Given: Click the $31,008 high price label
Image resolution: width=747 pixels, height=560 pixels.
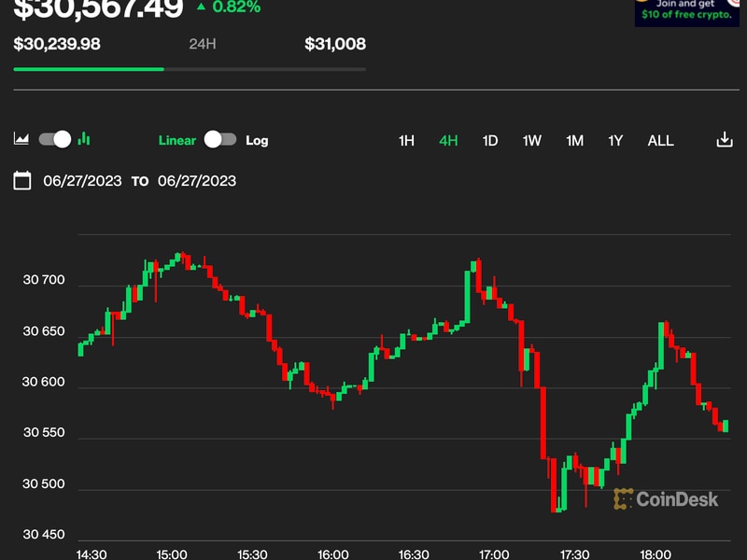Looking at the screenshot, I should coord(333,44).
